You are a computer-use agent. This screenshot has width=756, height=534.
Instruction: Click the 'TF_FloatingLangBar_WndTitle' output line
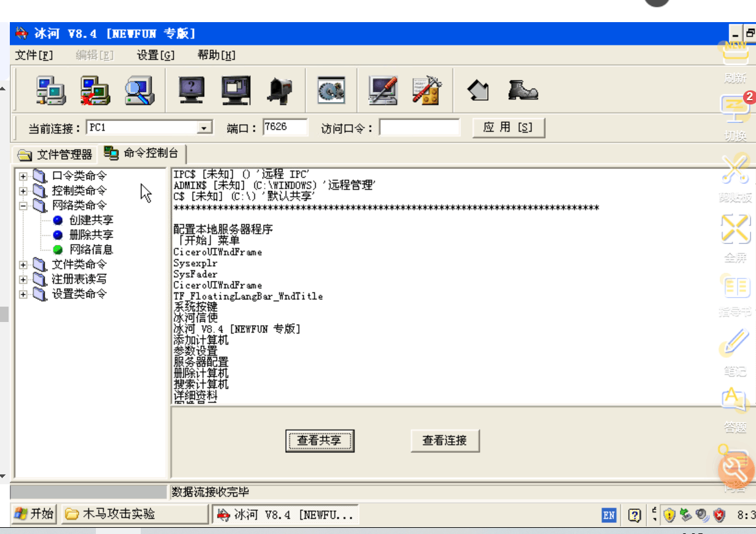pos(248,296)
